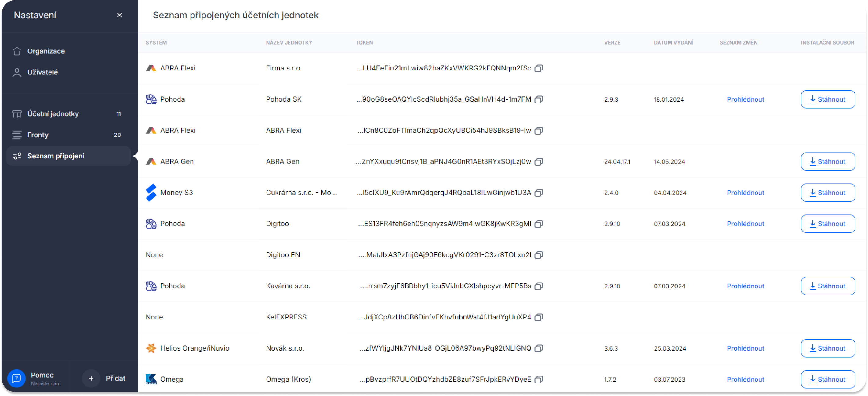
Task: Select Seznam připojení menu item
Action: pos(69,156)
